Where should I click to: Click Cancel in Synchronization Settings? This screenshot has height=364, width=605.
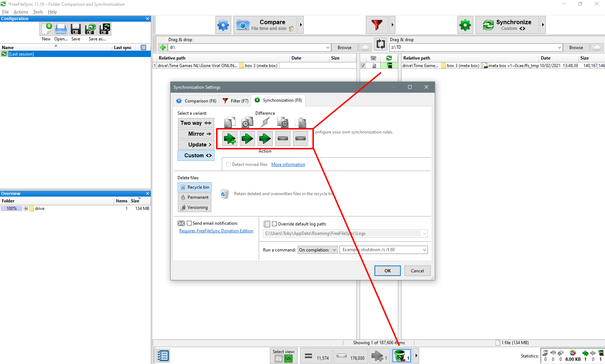click(417, 271)
